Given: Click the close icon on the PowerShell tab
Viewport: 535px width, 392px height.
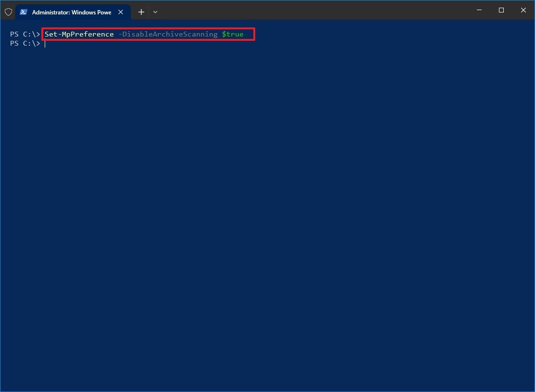Looking at the screenshot, I should (121, 12).
